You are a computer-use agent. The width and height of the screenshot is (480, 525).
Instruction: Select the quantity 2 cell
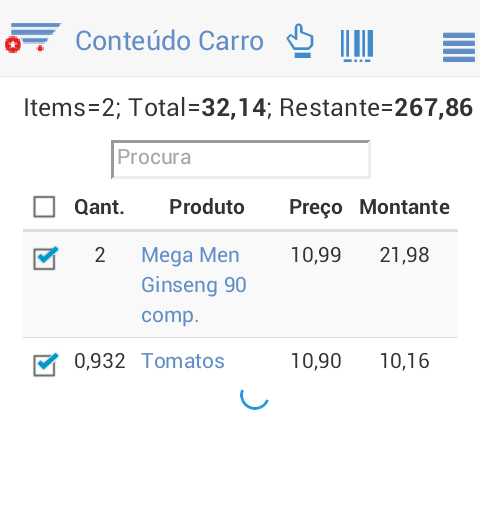100,255
